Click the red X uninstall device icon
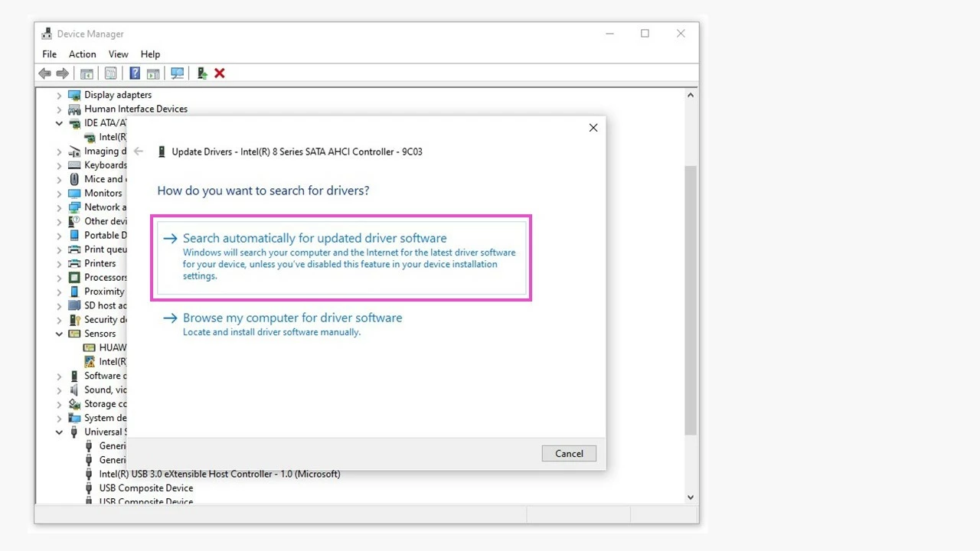The width and height of the screenshot is (980, 551). pyautogui.click(x=220, y=73)
